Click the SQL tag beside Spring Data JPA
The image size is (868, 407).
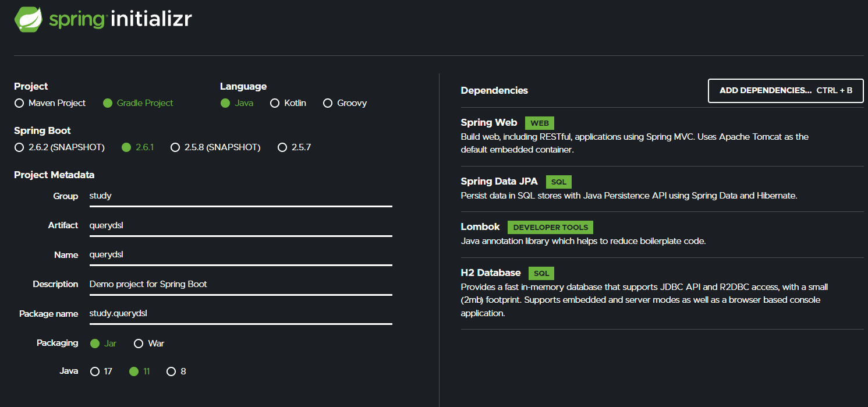point(558,182)
